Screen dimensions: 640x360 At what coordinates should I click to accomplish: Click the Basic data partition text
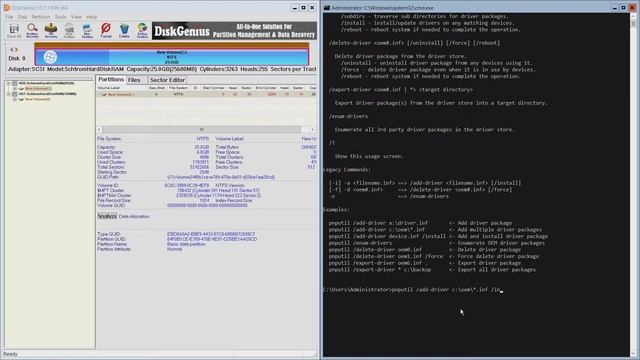pos(186,244)
